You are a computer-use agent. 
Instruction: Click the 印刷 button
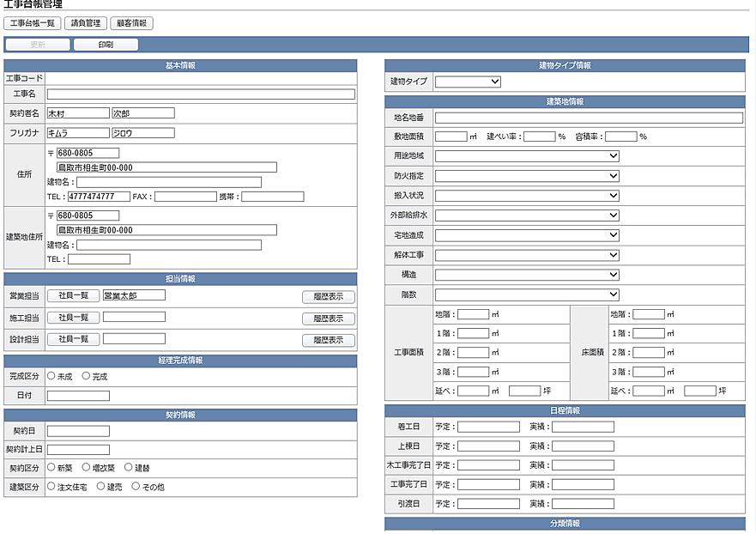pos(106,45)
